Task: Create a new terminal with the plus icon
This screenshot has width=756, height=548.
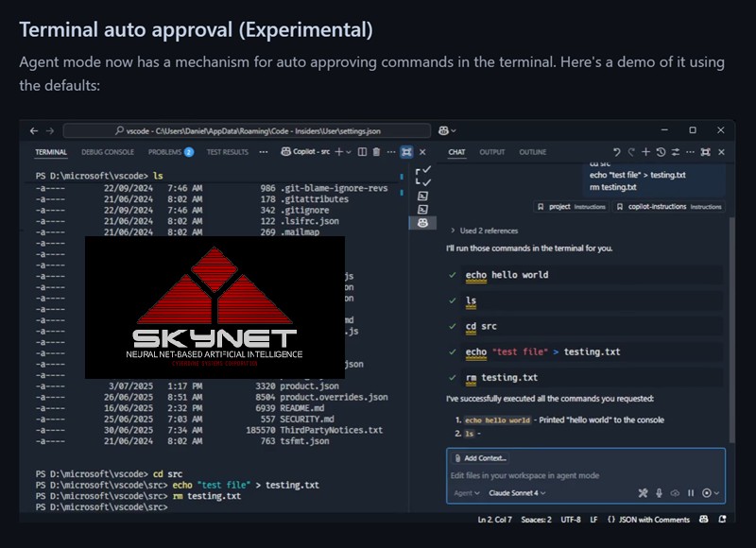Action: click(339, 152)
